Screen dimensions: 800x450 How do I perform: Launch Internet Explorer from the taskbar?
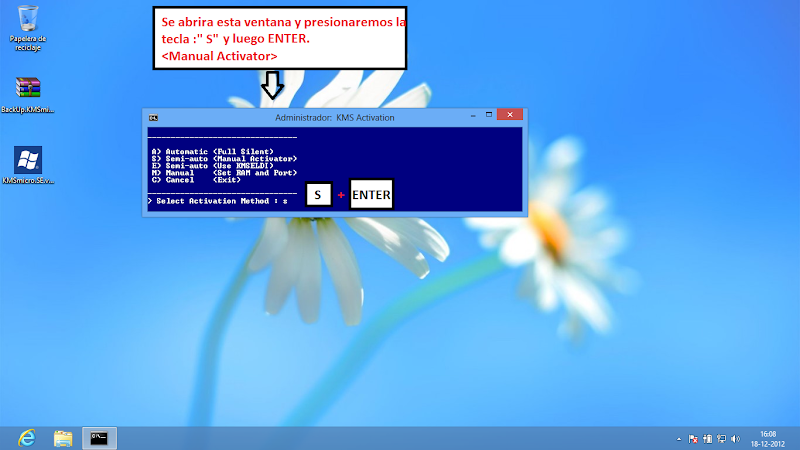pyautogui.click(x=27, y=438)
